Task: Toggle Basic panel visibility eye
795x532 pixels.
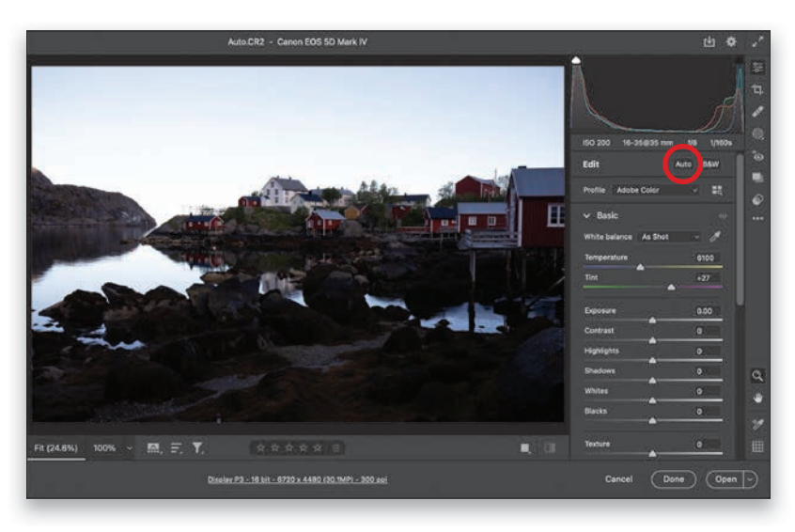Action: tap(723, 215)
